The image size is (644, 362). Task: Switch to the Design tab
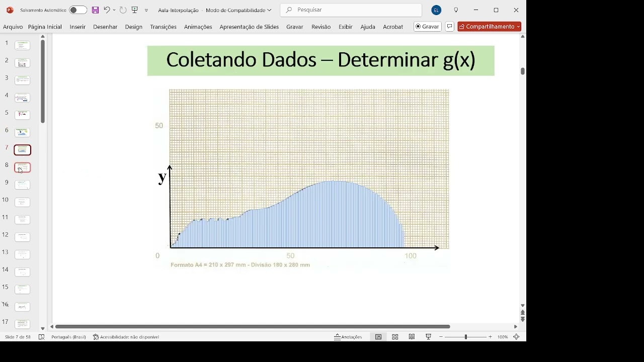[x=134, y=27]
